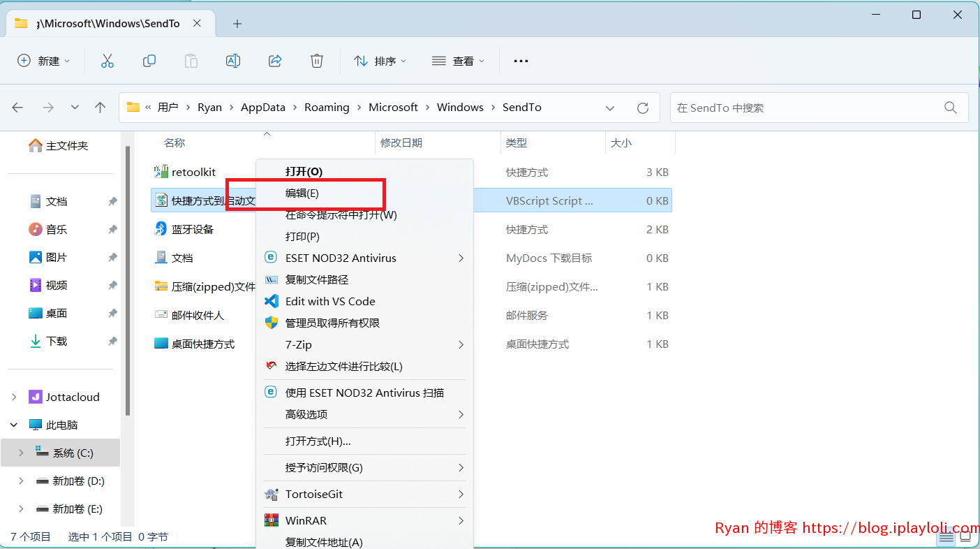
Task: Click the Share icon in toolbar
Action: pos(275,61)
